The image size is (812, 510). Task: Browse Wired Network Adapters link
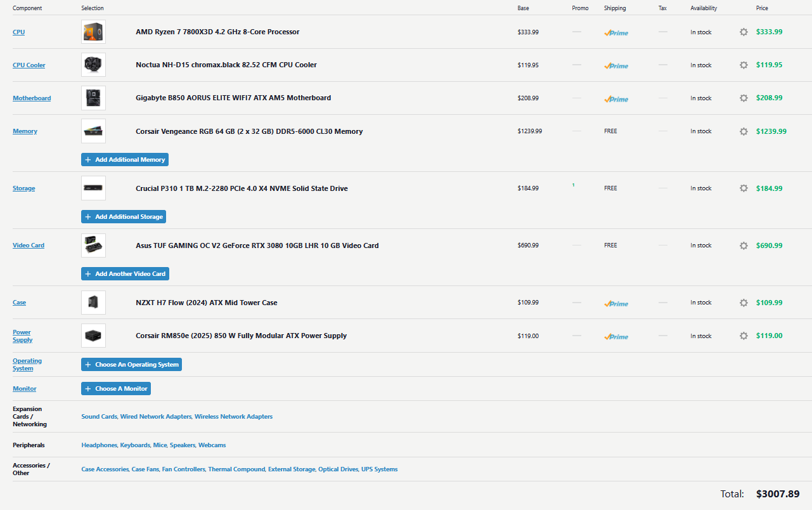(x=156, y=417)
